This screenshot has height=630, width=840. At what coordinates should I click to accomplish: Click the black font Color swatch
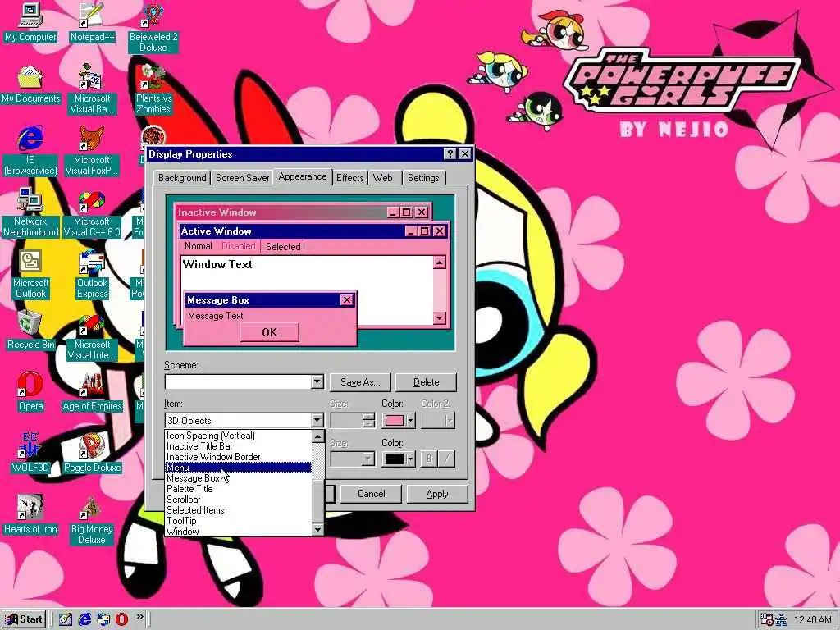395,459
